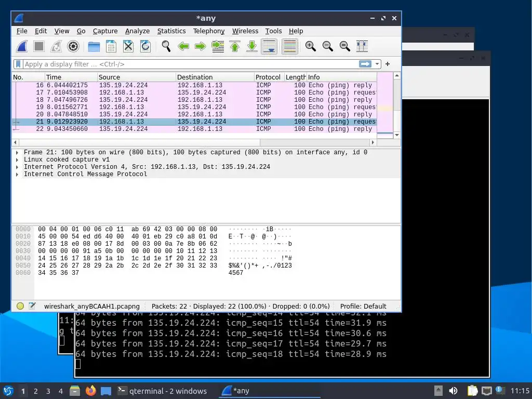Open the Capture menu
532x399 pixels.
coord(105,31)
